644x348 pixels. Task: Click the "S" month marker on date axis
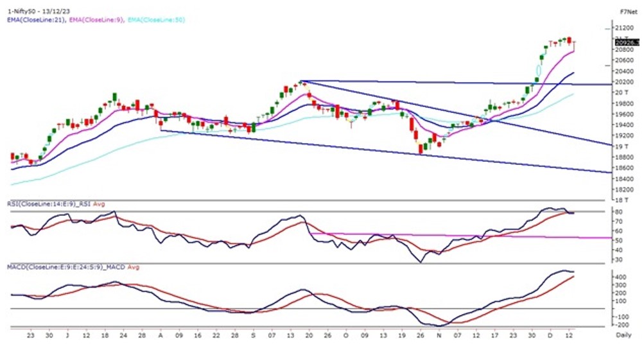pyautogui.click(x=253, y=335)
